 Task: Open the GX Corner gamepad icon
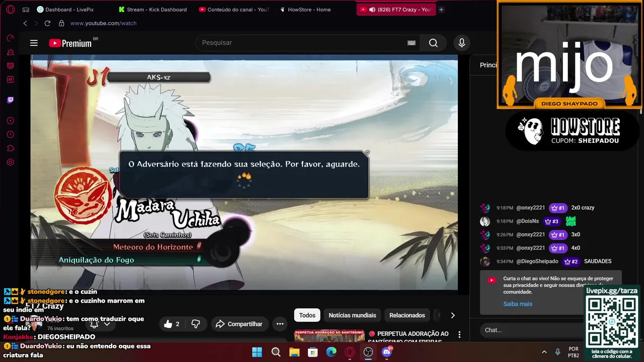26,10
